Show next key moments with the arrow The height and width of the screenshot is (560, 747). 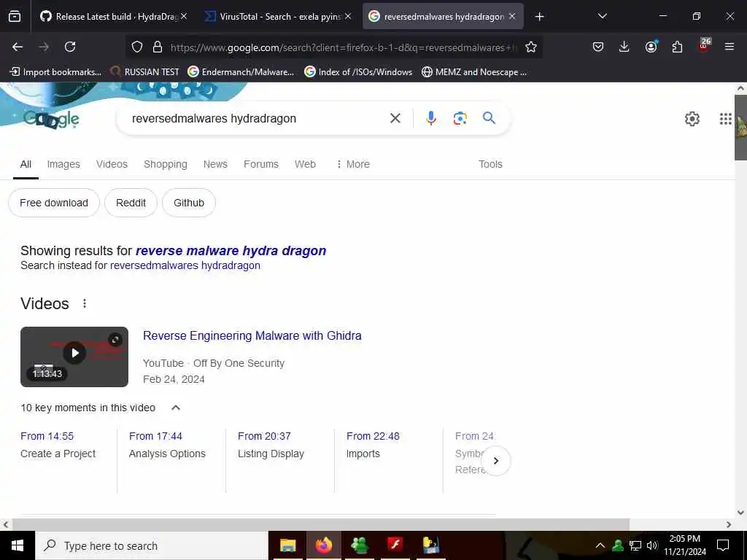tap(495, 461)
